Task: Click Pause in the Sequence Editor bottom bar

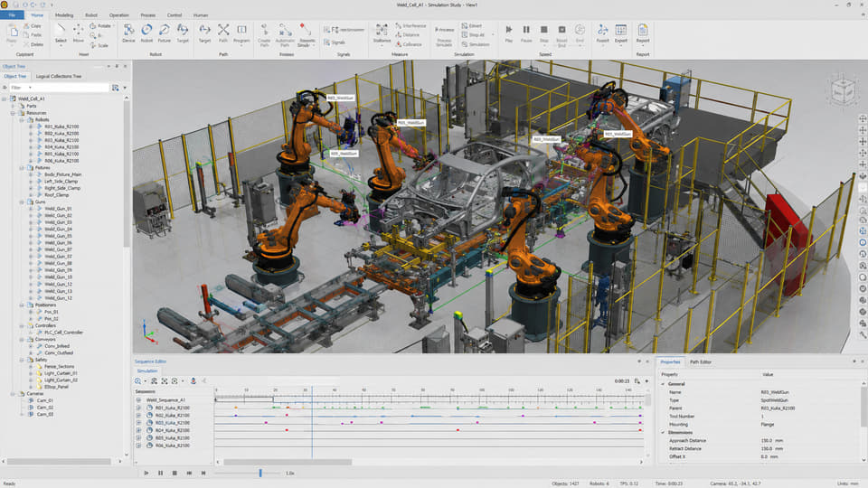Action: [x=161, y=473]
